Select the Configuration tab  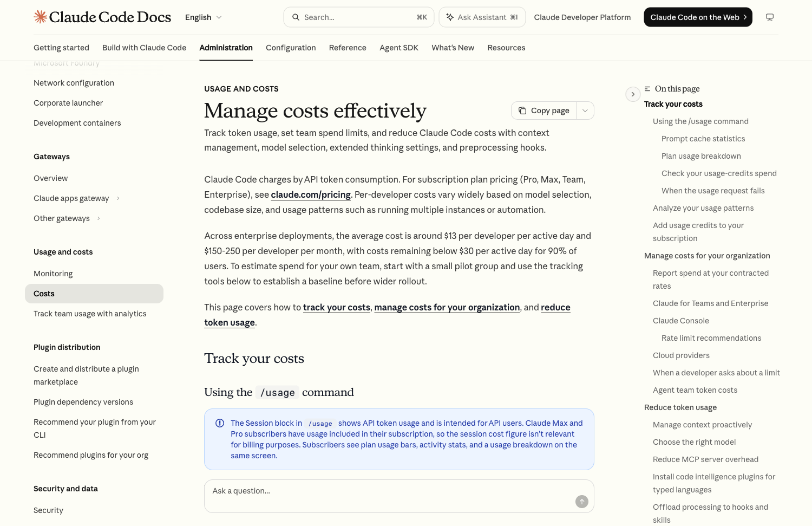click(291, 48)
